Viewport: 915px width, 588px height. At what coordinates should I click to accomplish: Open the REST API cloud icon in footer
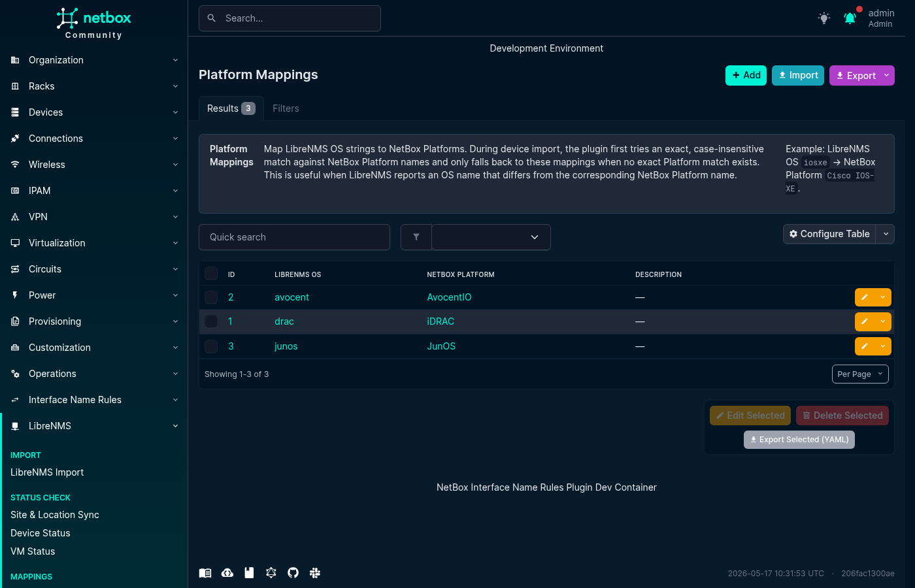(x=227, y=573)
